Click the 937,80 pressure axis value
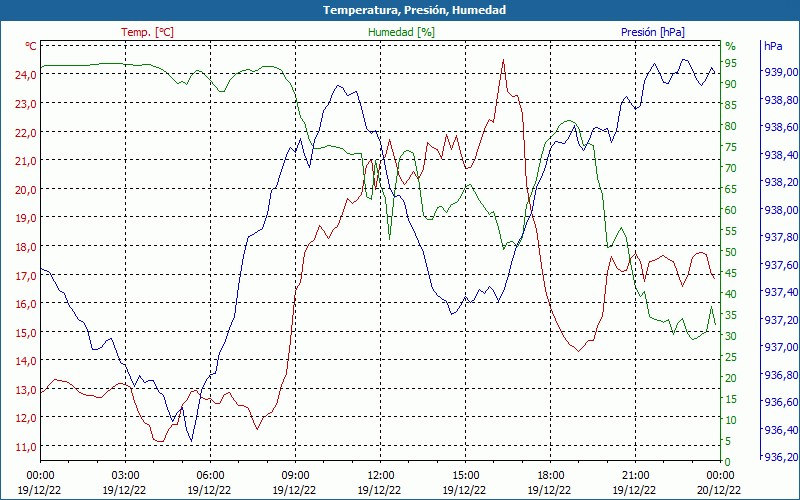 click(x=781, y=237)
